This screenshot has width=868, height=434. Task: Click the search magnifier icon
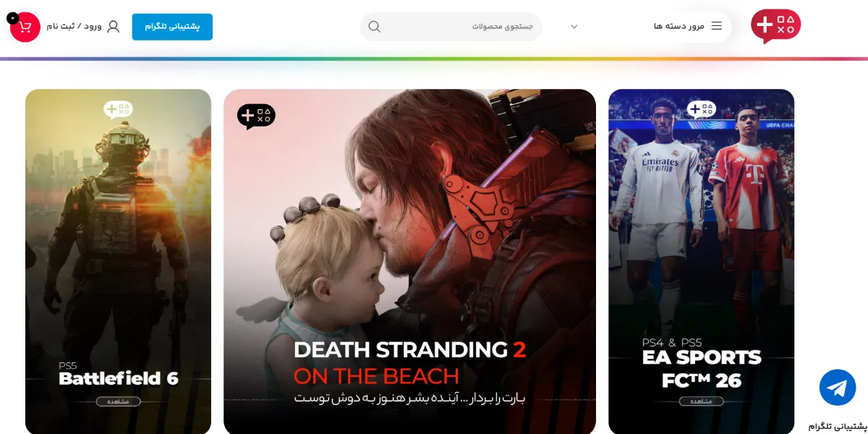[374, 27]
